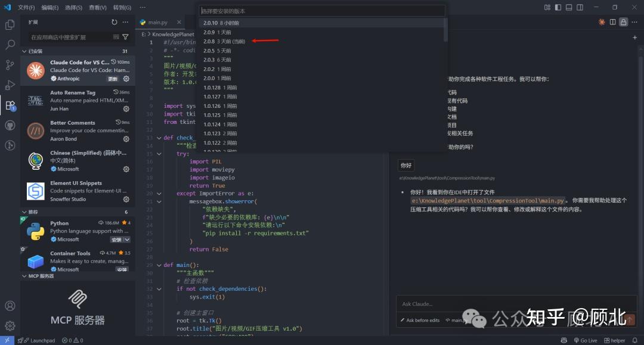644x345 pixels.
Task: Split the editor right
Action: pyautogui.click(x=612, y=22)
